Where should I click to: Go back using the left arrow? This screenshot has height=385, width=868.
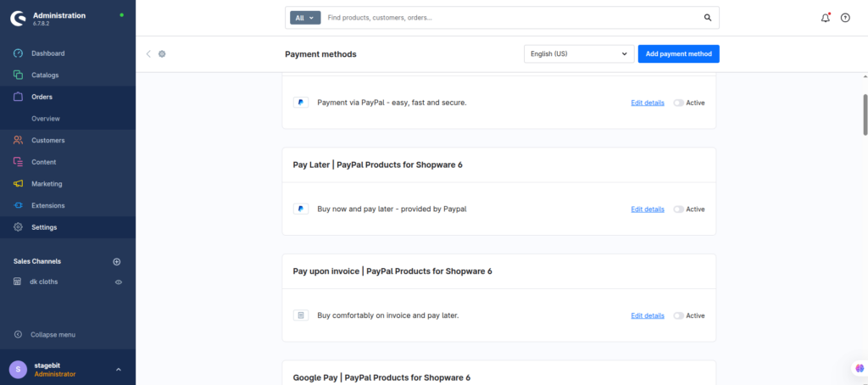(x=148, y=53)
